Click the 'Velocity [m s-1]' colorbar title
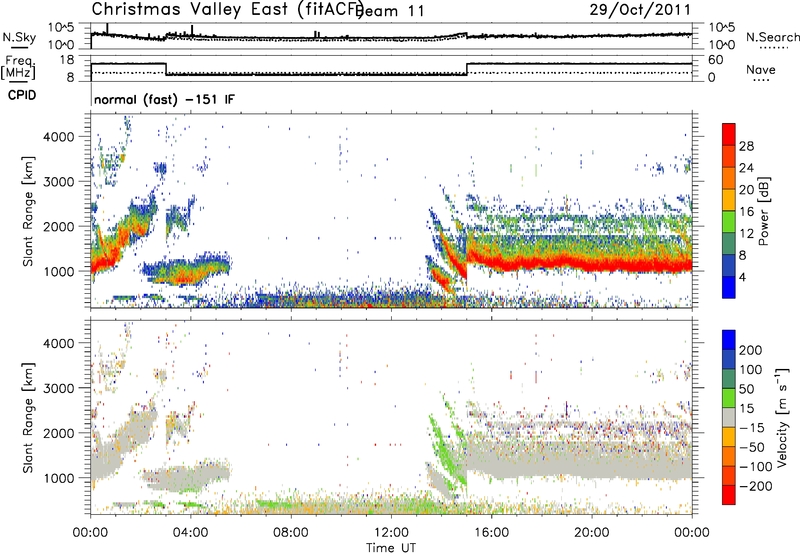This screenshot has height=554, width=800. (x=782, y=417)
